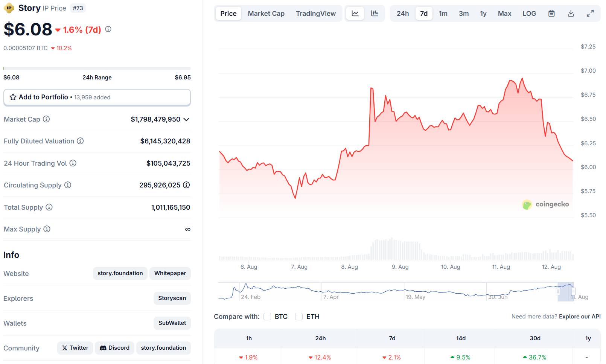Show Total Supply info icon
Screen dimensions: 606x364
click(x=49, y=207)
